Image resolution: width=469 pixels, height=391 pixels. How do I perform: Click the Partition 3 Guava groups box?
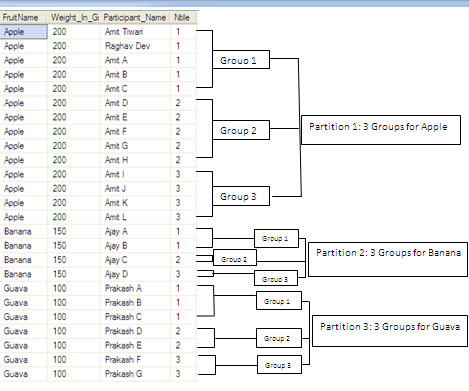tap(389, 331)
